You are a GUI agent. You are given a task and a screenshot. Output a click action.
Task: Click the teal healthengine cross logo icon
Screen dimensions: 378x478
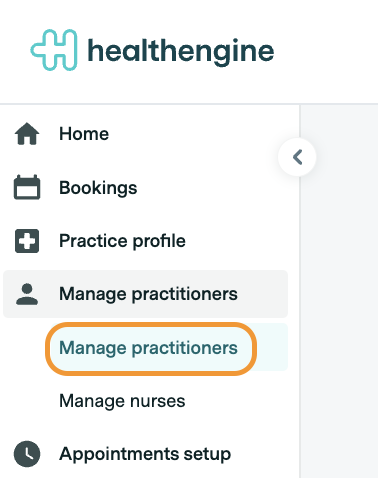(54, 50)
